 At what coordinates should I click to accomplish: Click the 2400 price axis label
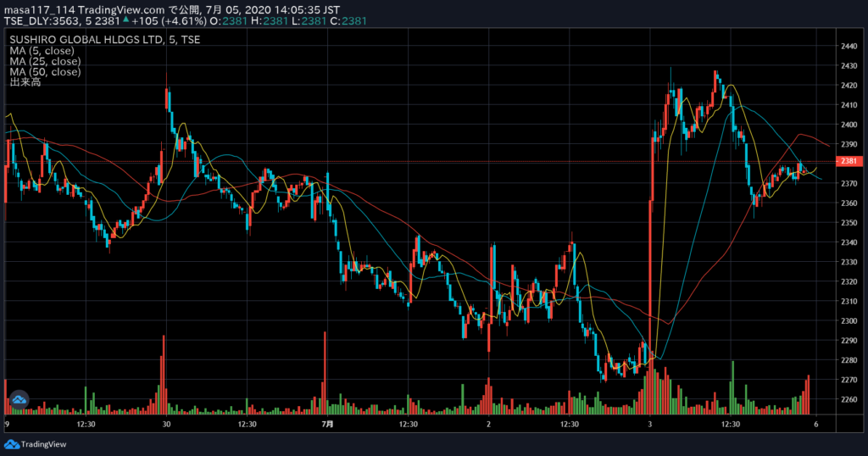click(849, 125)
